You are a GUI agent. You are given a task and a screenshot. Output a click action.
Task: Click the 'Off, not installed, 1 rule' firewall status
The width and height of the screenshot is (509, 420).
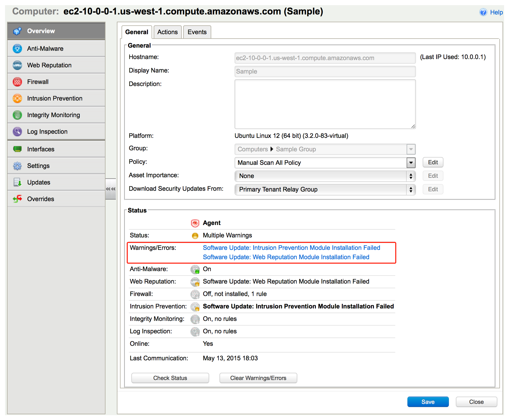tap(235, 294)
